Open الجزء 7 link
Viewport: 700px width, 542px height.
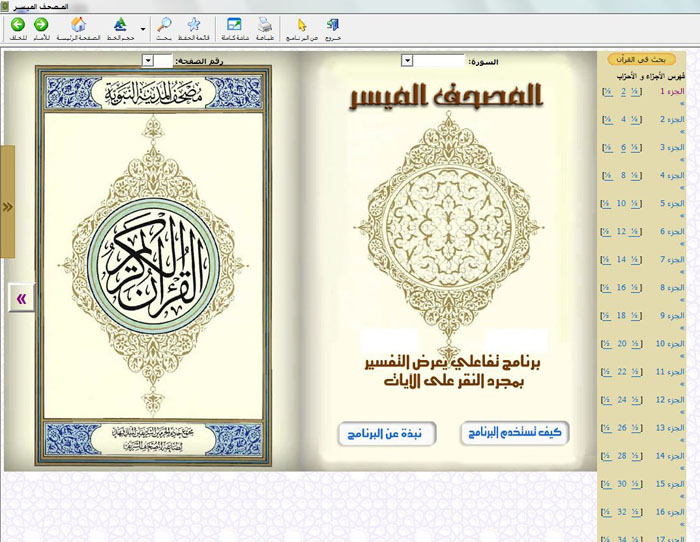(x=673, y=260)
